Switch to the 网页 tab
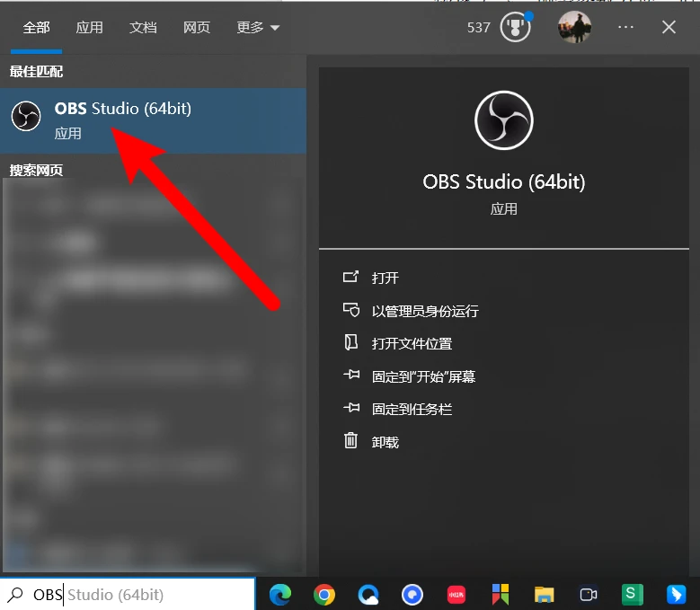Image resolution: width=700 pixels, height=610 pixels. point(197,28)
